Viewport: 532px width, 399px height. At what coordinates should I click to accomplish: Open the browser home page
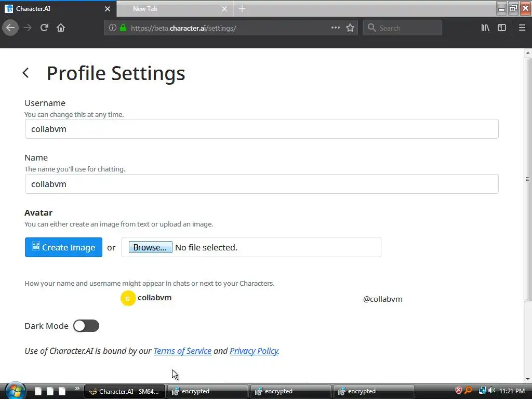click(x=61, y=28)
